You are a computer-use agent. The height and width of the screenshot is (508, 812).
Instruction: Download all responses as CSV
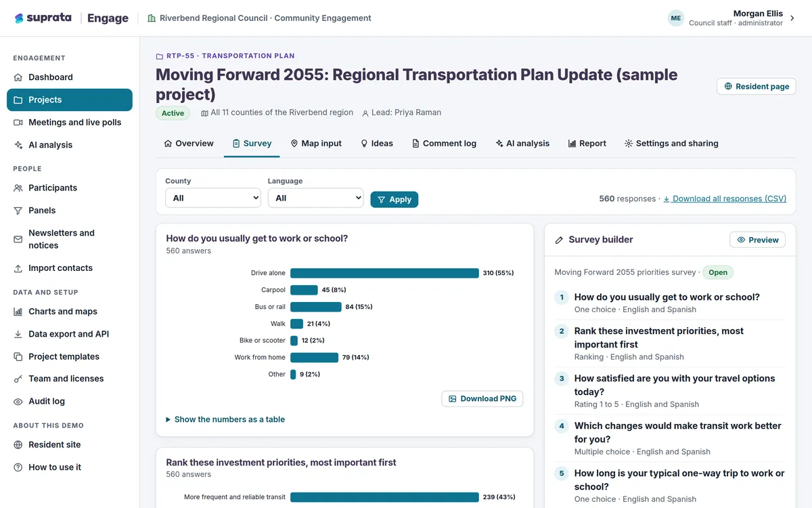pyautogui.click(x=725, y=198)
